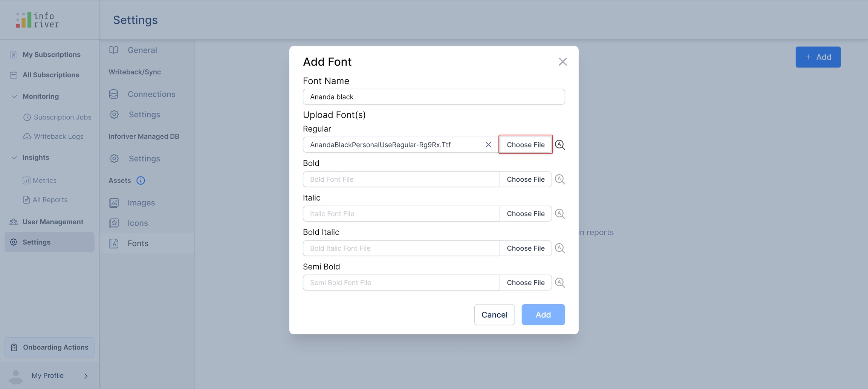868x389 pixels.
Task: Clear the selected Regular font file
Action: [x=488, y=145]
